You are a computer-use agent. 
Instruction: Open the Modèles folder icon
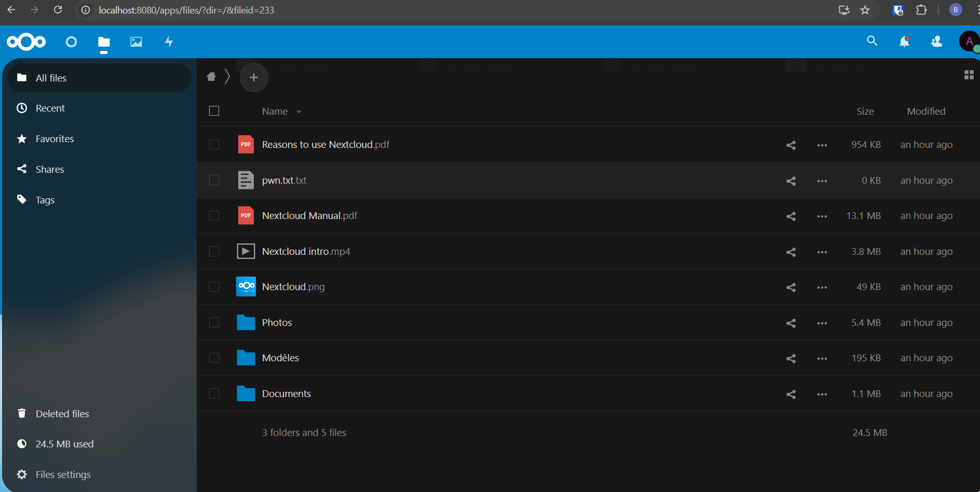246,358
